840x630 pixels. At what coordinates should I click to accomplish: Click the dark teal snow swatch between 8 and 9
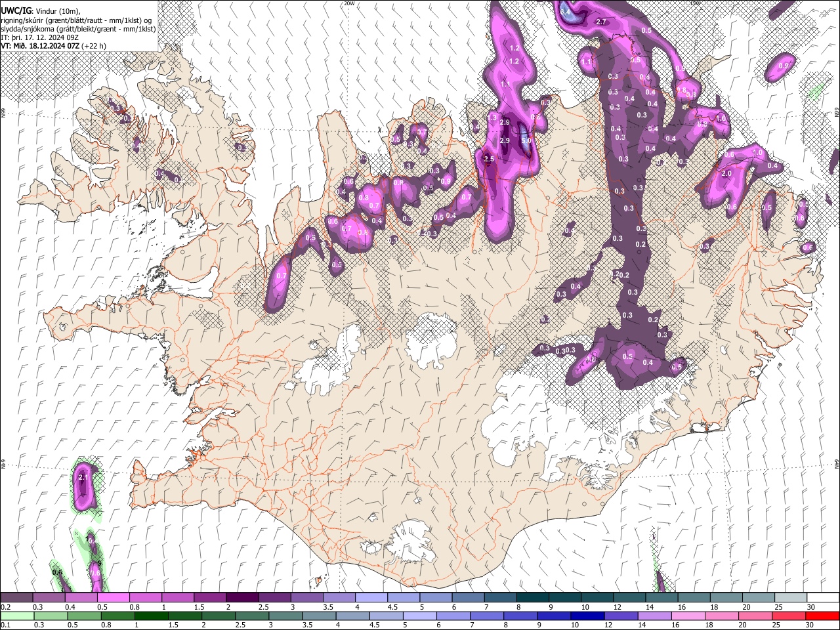tap(533, 598)
